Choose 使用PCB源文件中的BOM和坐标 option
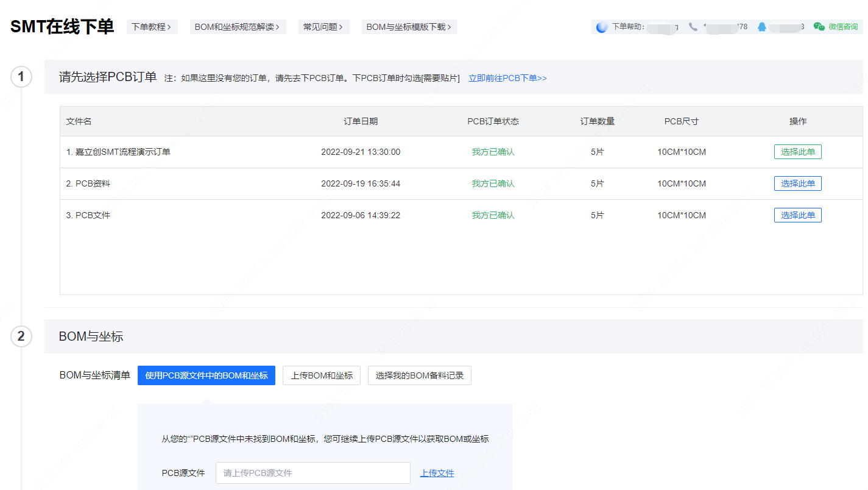The width and height of the screenshot is (868, 490). pyautogui.click(x=206, y=375)
